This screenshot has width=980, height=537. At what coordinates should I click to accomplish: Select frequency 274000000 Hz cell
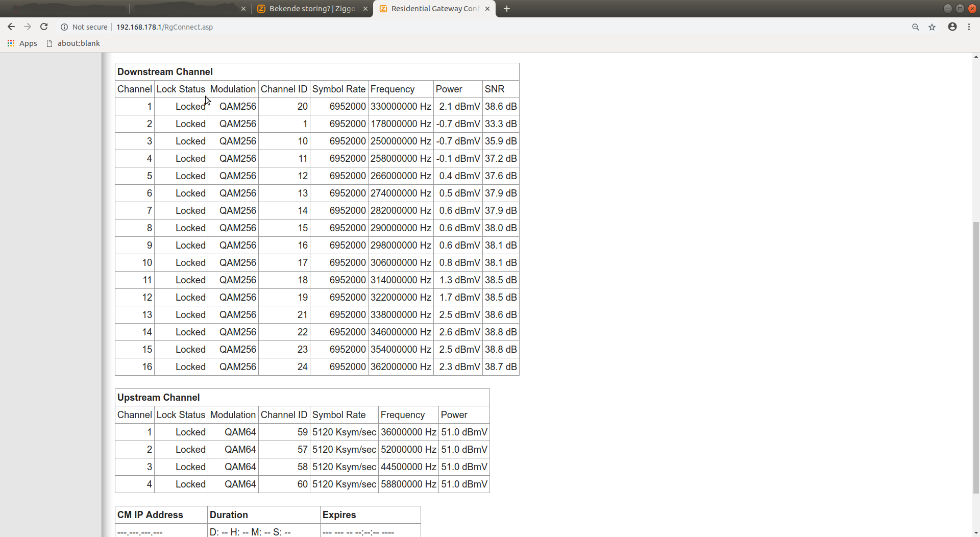point(401,193)
